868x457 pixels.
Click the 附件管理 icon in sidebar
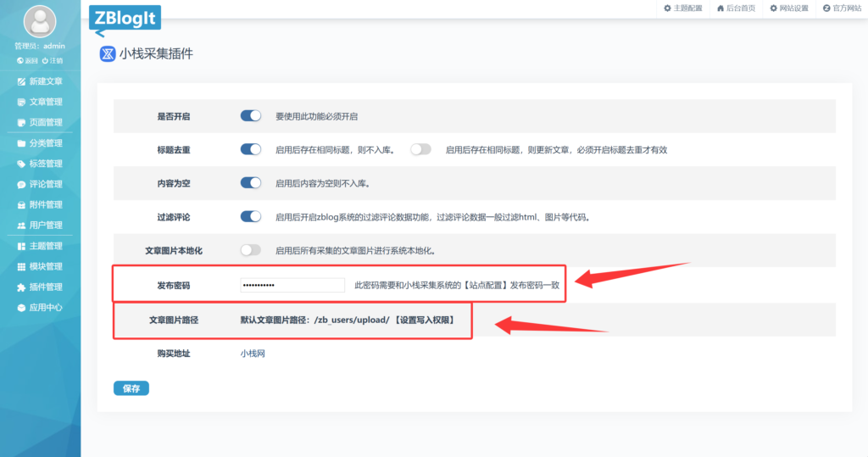click(21, 205)
